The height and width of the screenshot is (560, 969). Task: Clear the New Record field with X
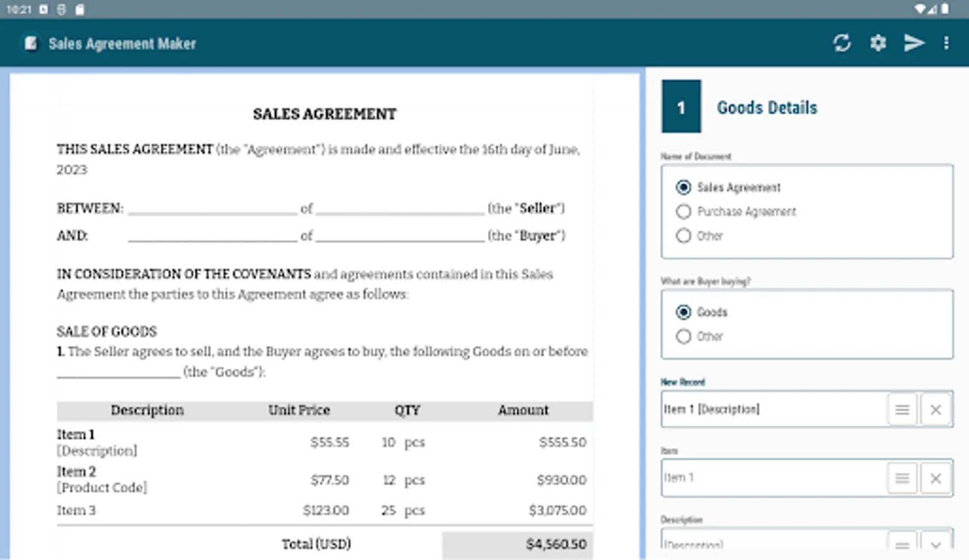[935, 409]
